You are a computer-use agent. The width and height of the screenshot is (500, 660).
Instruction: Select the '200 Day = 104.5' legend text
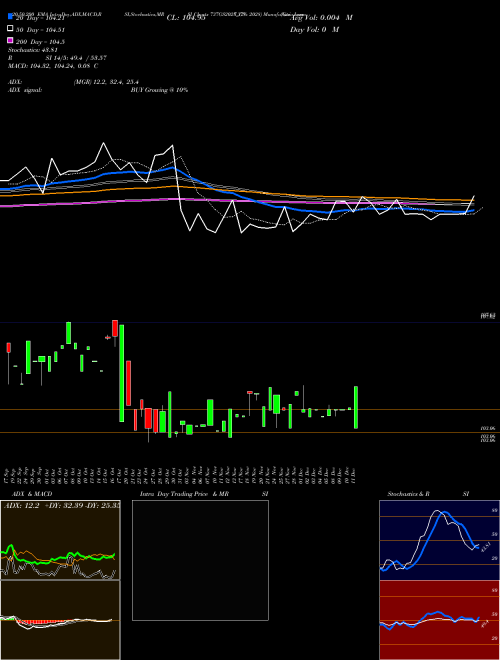(40, 42)
